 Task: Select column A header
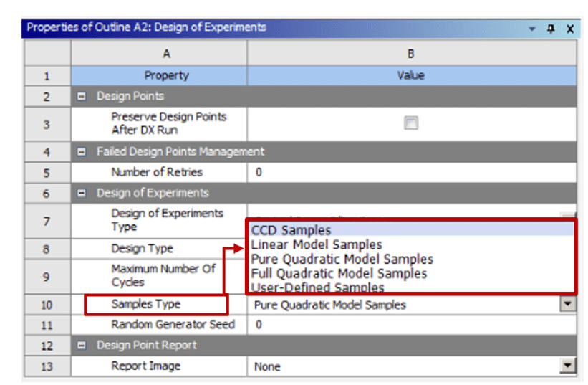166,53
